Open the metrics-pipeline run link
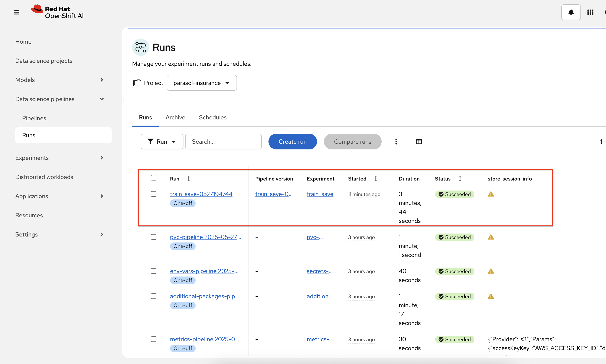 pyautogui.click(x=205, y=339)
